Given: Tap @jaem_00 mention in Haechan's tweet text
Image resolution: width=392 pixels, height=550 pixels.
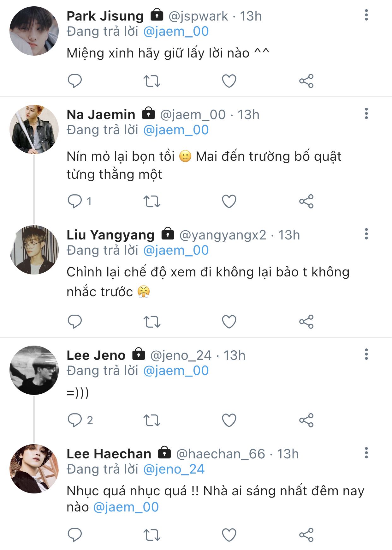Looking at the screenshot, I should click(126, 507).
